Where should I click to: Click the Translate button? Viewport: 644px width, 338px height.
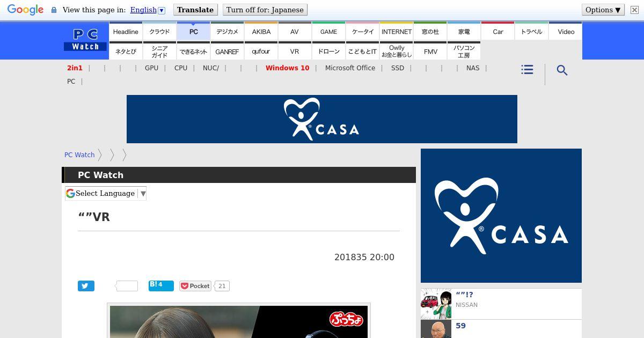195,10
